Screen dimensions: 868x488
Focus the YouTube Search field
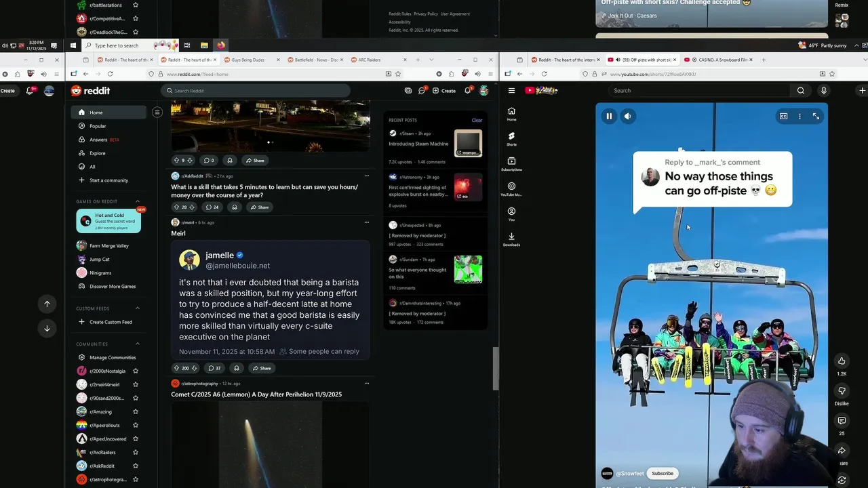[x=698, y=90]
